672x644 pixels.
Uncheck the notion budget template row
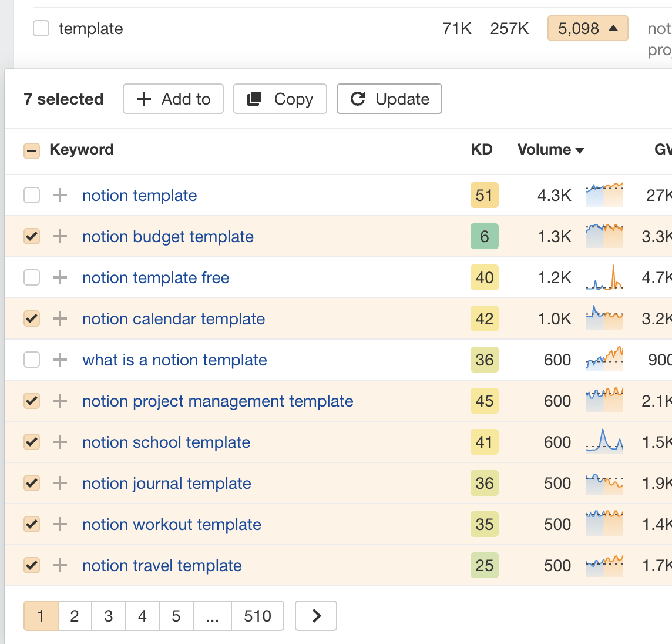(x=31, y=236)
